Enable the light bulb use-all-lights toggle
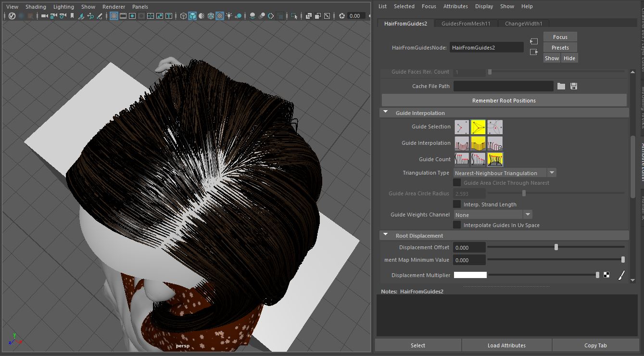Viewport: 644px width, 356px height. tap(229, 16)
